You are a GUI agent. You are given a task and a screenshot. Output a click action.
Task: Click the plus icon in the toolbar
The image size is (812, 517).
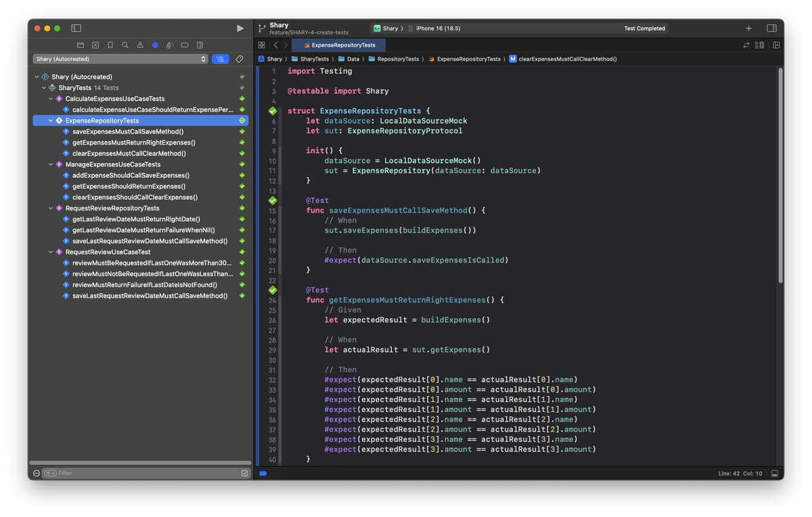pos(748,28)
